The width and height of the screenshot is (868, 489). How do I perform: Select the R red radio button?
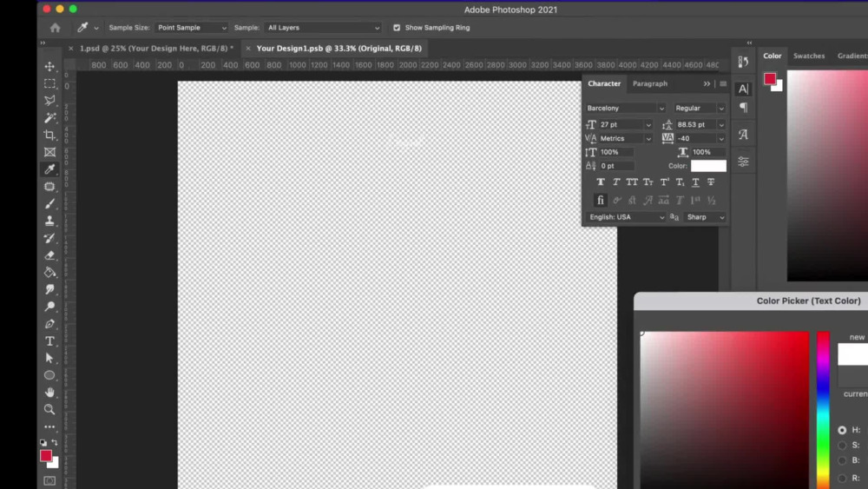click(842, 478)
